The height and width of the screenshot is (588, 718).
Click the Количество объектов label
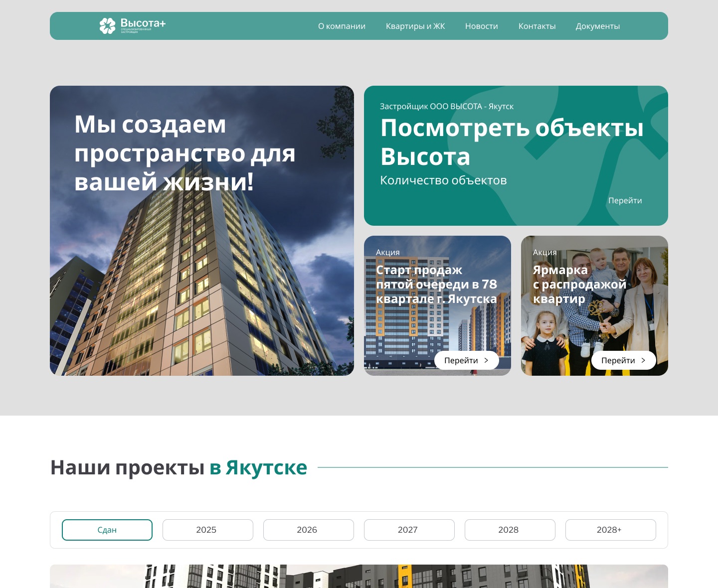(443, 180)
